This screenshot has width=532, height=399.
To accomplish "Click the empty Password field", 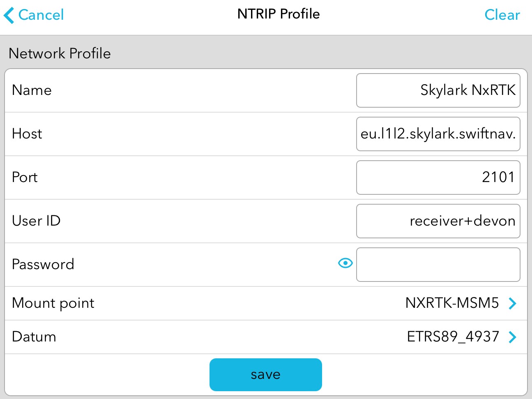I will 438,265.
